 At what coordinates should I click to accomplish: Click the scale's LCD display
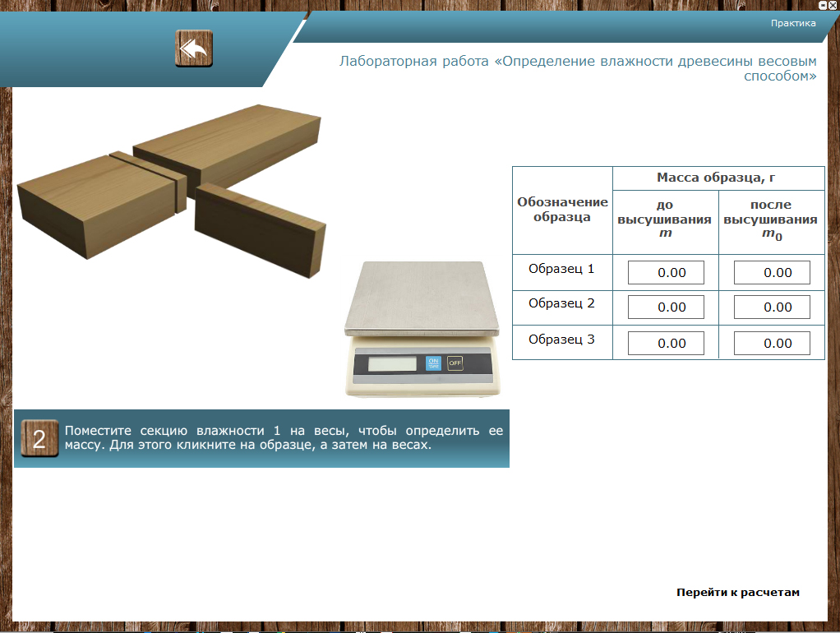point(392,363)
